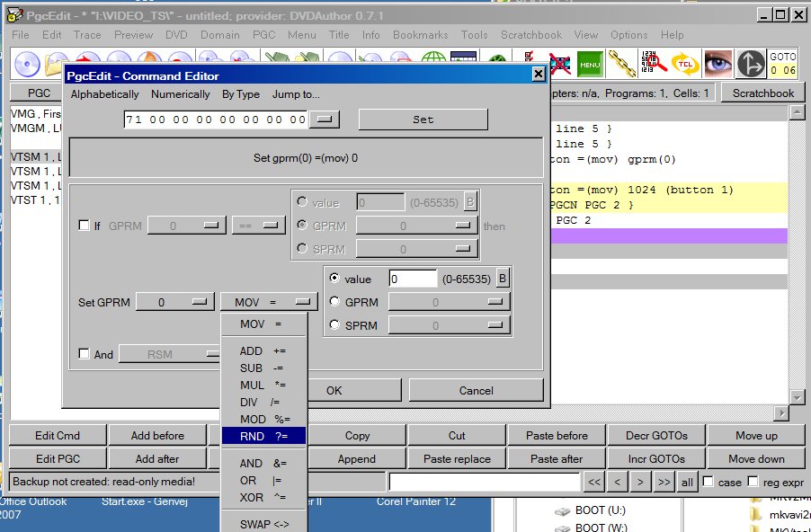Enable the And checkbox
811x532 pixels.
[84, 354]
